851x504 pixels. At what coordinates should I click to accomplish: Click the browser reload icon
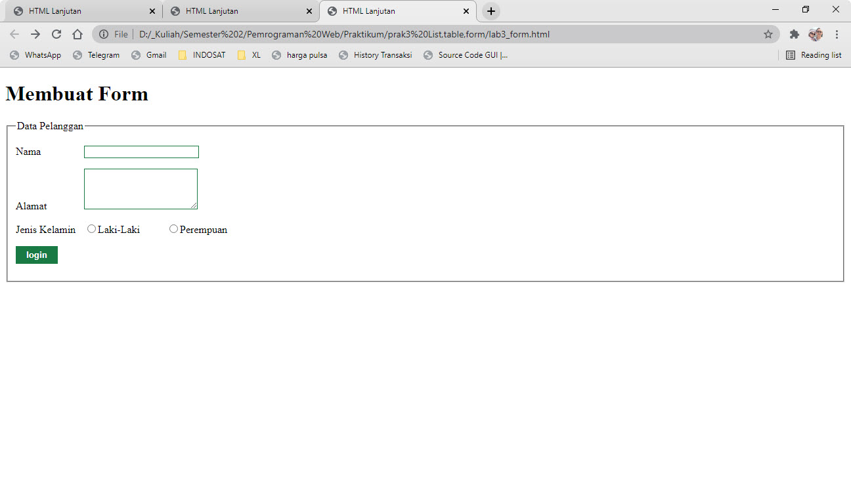click(x=56, y=34)
